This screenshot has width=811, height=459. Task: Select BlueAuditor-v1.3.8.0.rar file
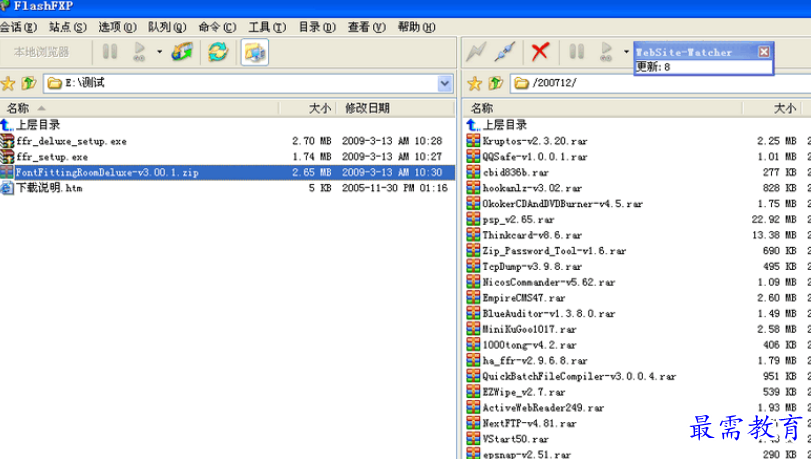(549, 313)
